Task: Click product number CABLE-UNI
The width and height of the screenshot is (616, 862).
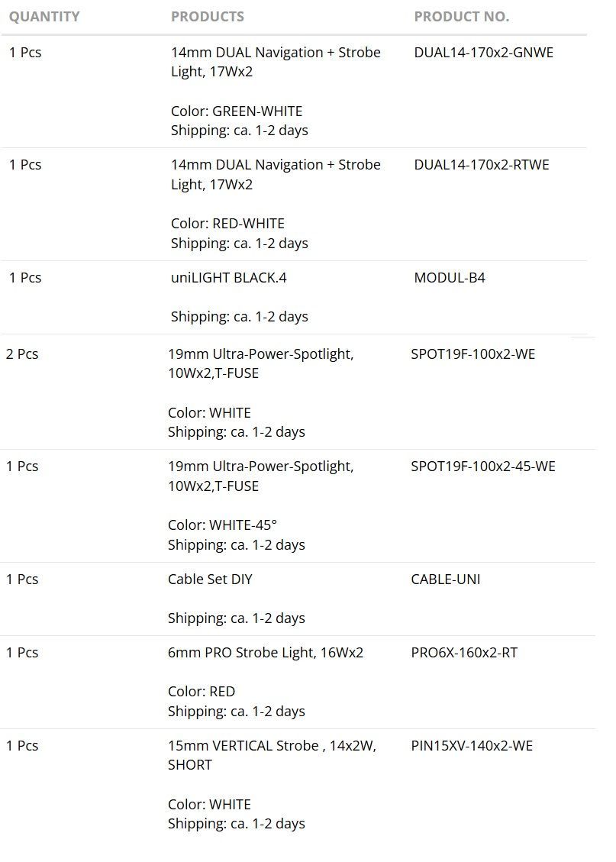Action: 445,580
